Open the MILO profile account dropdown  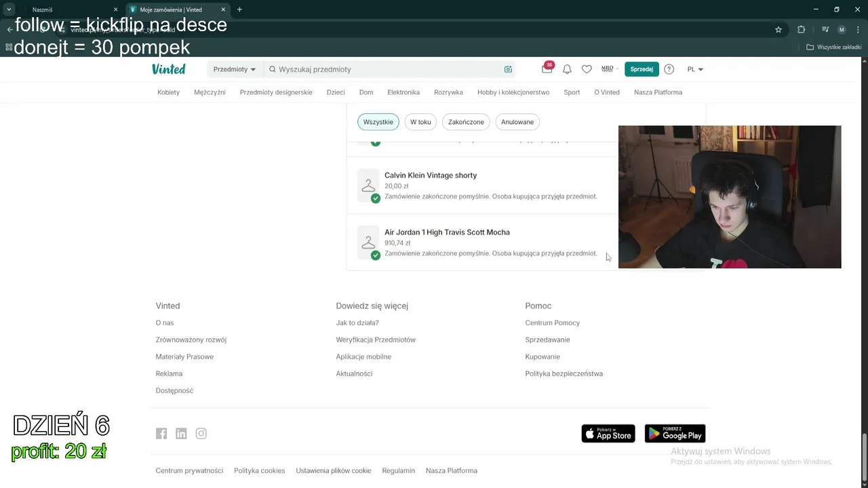point(609,69)
